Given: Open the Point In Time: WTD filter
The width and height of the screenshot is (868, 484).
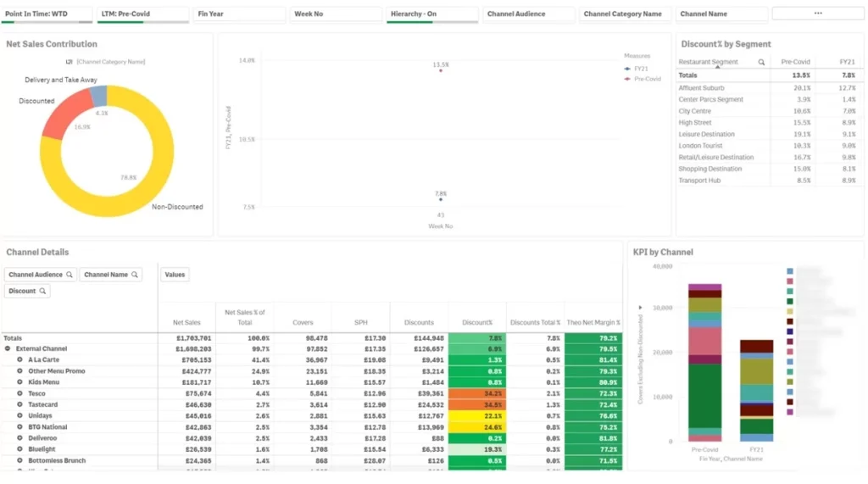Looking at the screenshot, I should [x=47, y=14].
